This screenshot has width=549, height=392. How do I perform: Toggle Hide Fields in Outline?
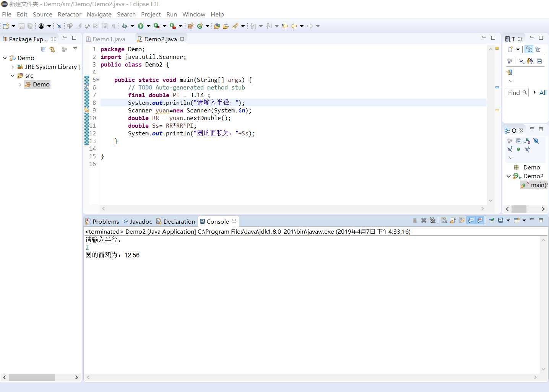[x=536, y=141]
